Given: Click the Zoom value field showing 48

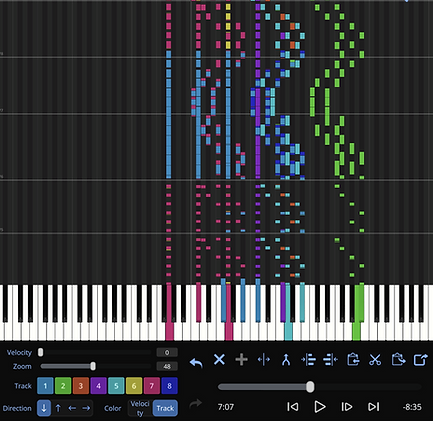Looking at the screenshot, I should tap(167, 366).
